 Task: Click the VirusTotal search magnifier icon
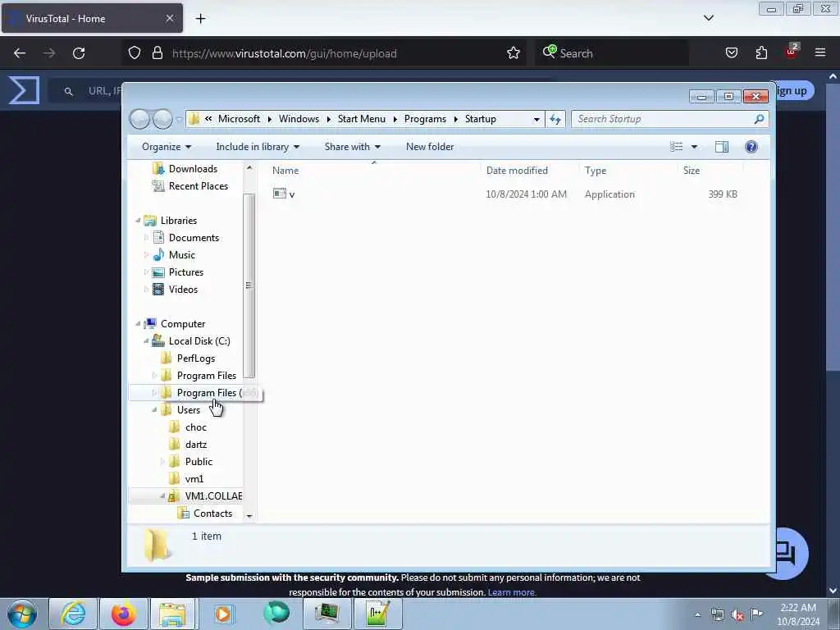(69, 92)
